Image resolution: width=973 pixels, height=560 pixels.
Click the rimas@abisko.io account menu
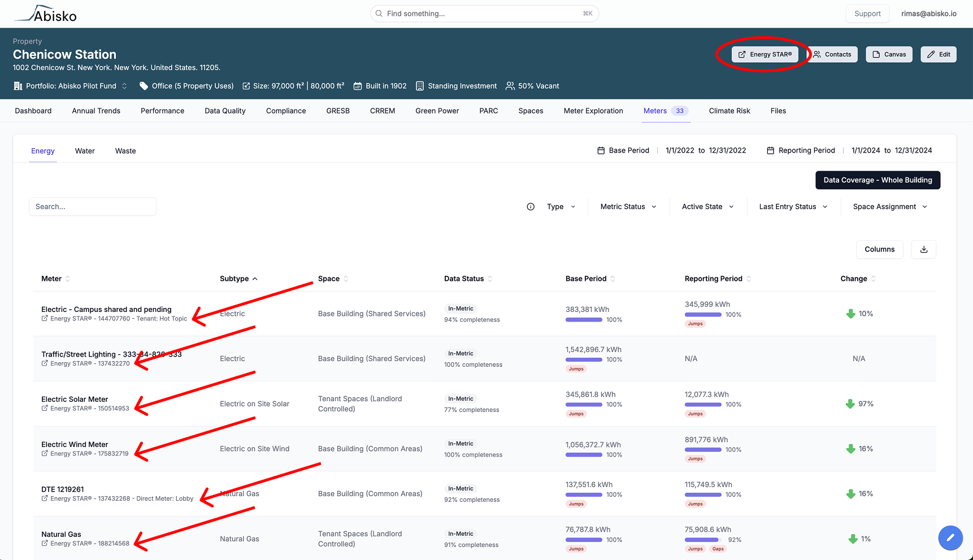pos(928,14)
